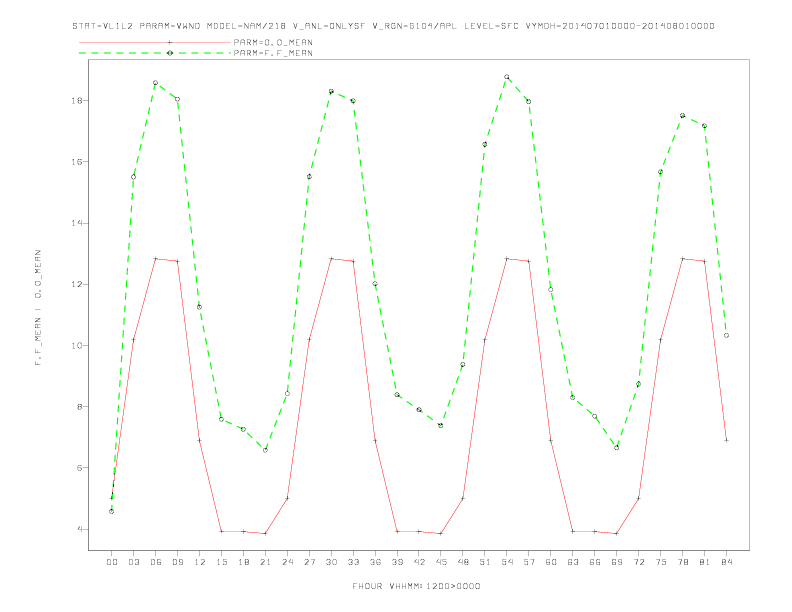Click red O.O_MEAN plus marker at hour 21
Viewport: 792px width, 612px height.
pyautogui.click(x=265, y=533)
